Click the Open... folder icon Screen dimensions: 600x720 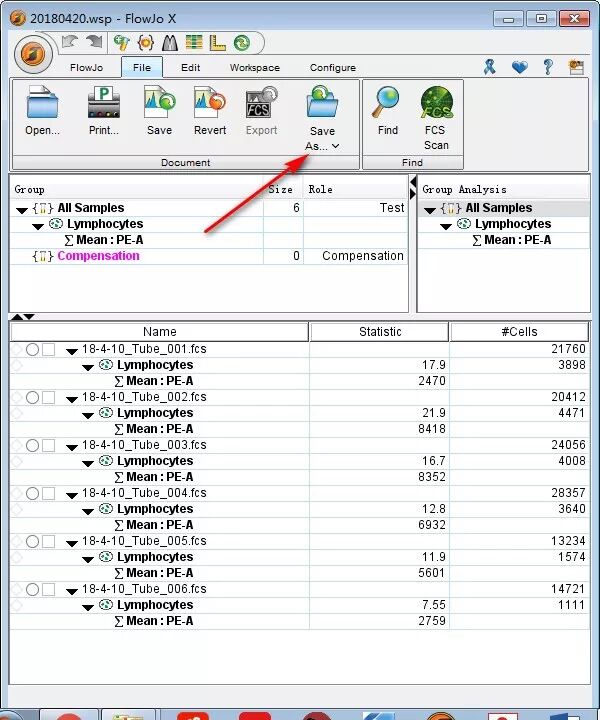[x=42, y=102]
